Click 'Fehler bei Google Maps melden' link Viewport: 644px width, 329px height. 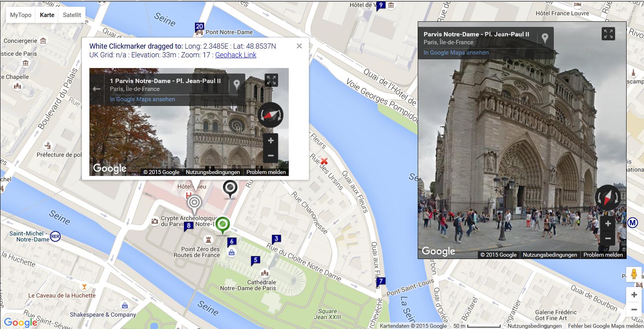(606, 326)
